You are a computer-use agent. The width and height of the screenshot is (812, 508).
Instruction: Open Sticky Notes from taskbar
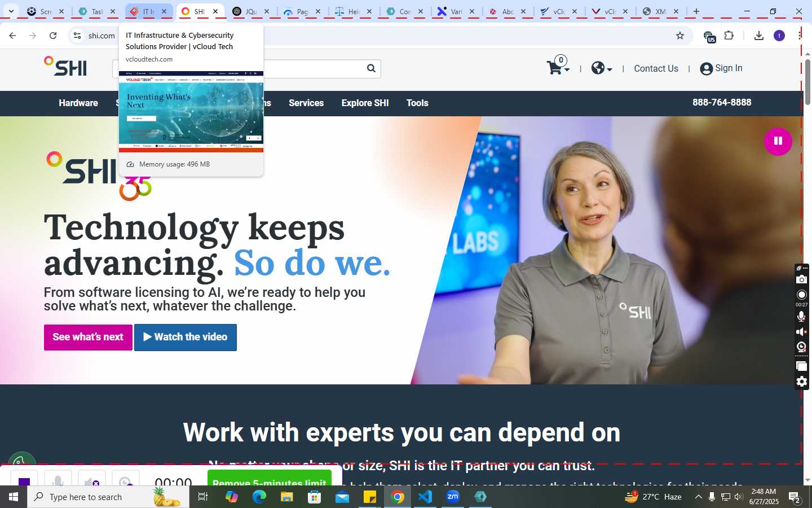pyautogui.click(x=370, y=497)
